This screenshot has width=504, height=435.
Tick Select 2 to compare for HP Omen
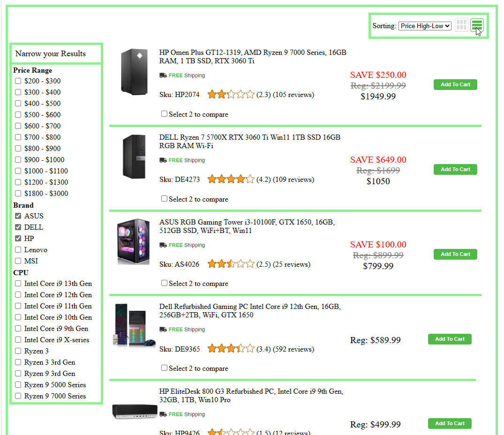(x=164, y=114)
